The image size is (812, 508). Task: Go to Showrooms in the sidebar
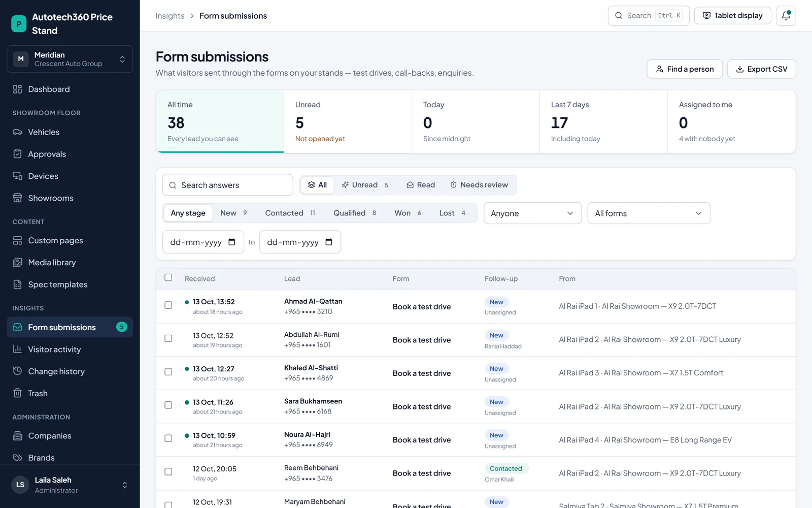[70, 198]
